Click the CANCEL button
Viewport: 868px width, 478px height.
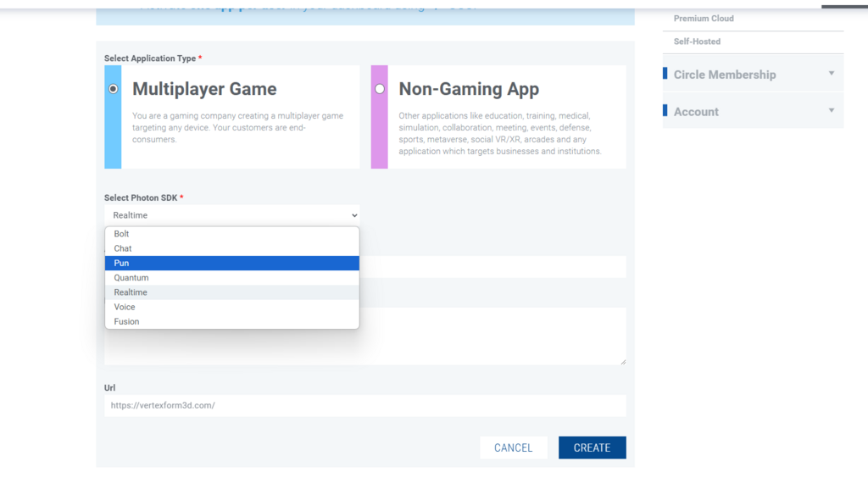point(513,447)
